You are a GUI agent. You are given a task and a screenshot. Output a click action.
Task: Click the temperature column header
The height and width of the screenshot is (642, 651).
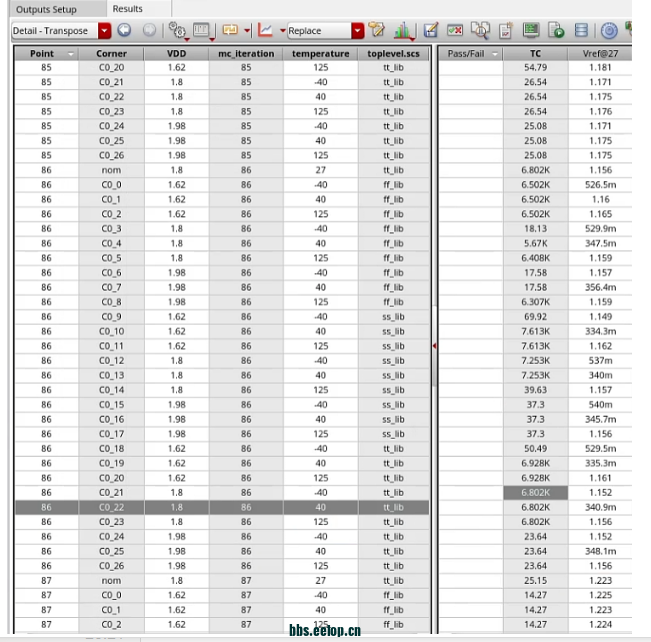(x=321, y=54)
